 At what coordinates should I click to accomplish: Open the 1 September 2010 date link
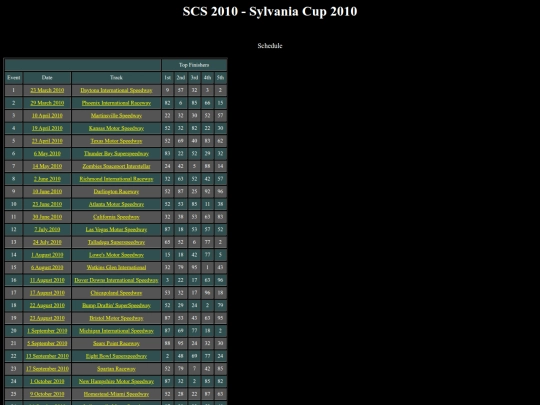tap(47, 331)
